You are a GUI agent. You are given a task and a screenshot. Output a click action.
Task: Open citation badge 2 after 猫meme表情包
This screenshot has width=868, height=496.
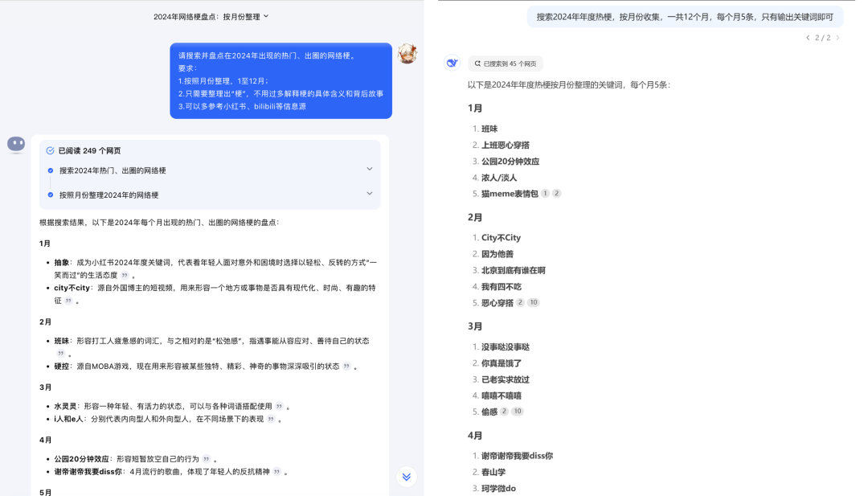(x=557, y=193)
